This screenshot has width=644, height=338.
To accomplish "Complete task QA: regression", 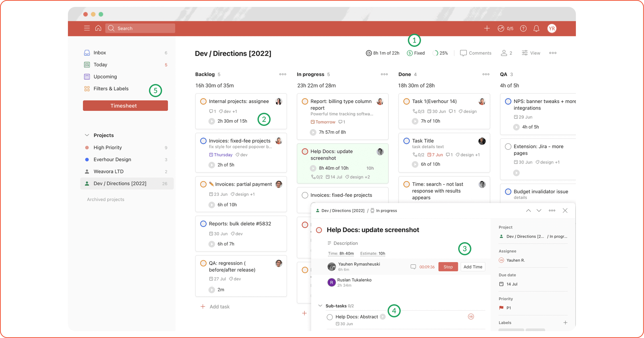I will [203, 263].
